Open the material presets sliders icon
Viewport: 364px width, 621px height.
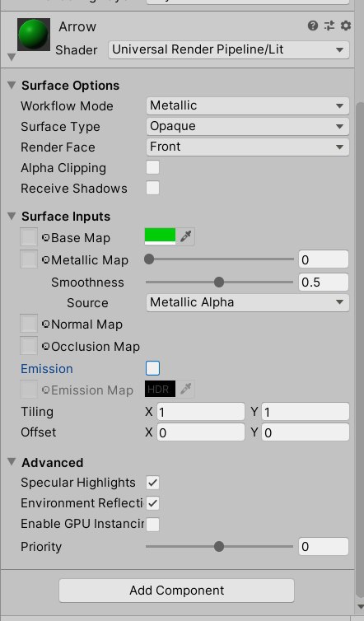(329, 26)
